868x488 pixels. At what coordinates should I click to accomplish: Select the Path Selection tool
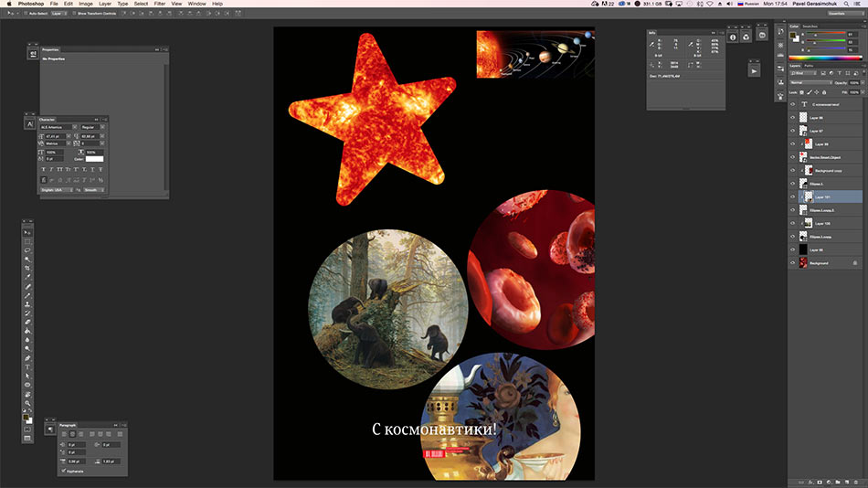coord(27,376)
